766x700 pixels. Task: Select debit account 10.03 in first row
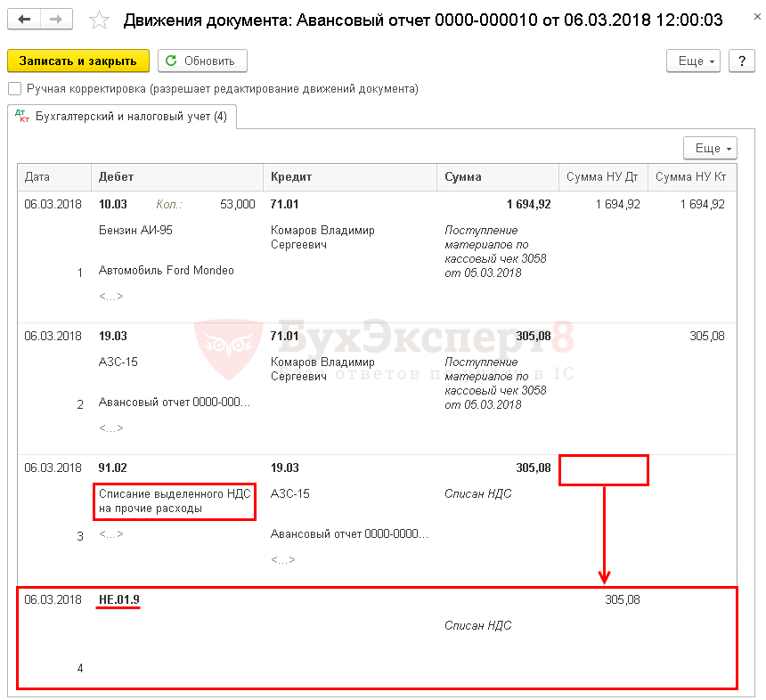point(113,204)
